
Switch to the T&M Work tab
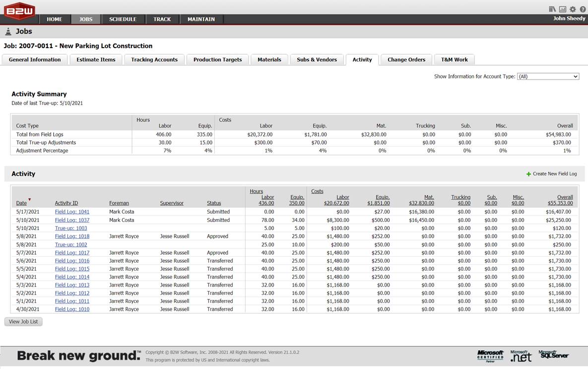pos(455,60)
